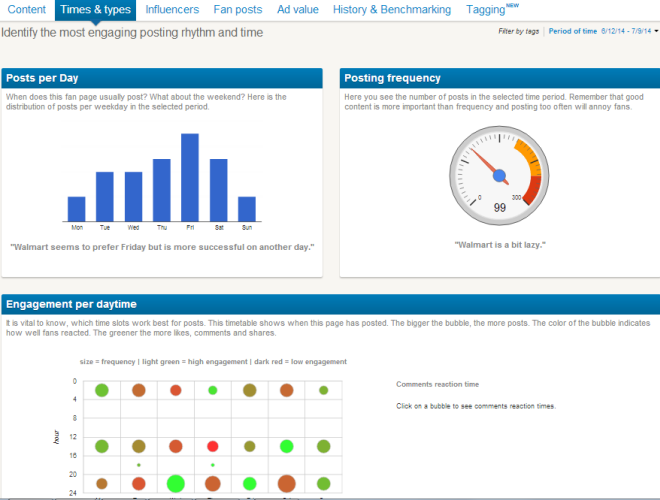Viewport: 660px width, 500px height.
Task: Select the History & Benchmarking tab
Action: (392, 10)
